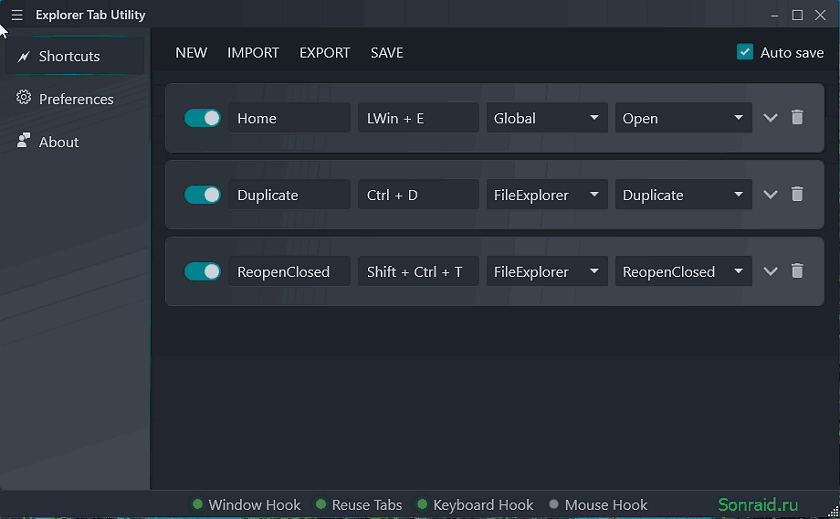The height and width of the screenshot is (519, 840).
Task: Expand the ReopenClosed shortcut details chevron
Action: click(770, 271)
